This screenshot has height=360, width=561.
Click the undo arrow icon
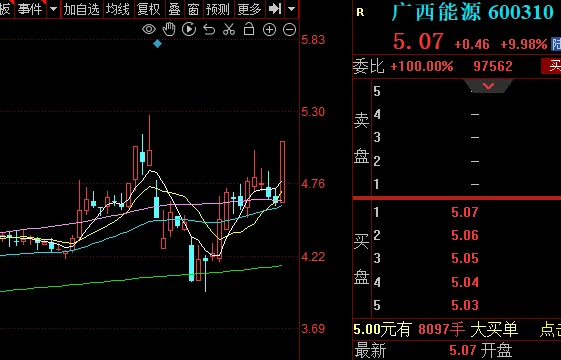pos(209,29)
